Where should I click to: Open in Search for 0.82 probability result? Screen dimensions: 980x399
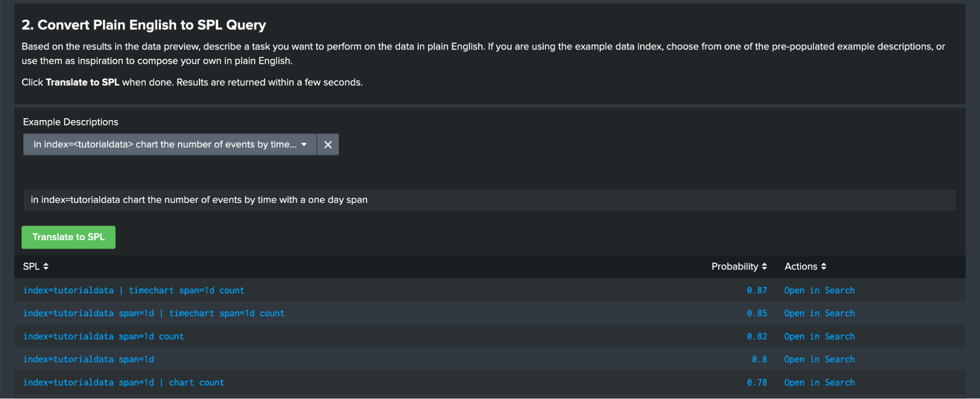[819, 336]
